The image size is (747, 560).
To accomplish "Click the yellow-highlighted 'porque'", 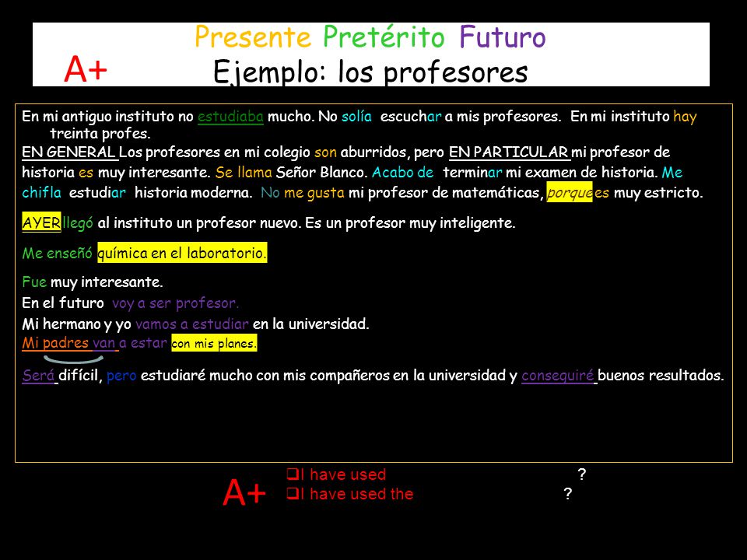I will point(570,192).
